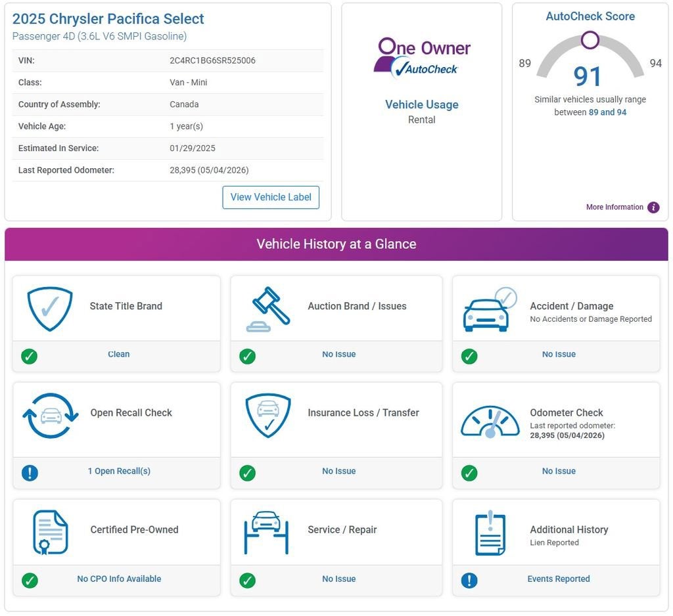The image size is (673, 616).
Task: Click the Additional History clipboard icon
Action: pos(490,533)
